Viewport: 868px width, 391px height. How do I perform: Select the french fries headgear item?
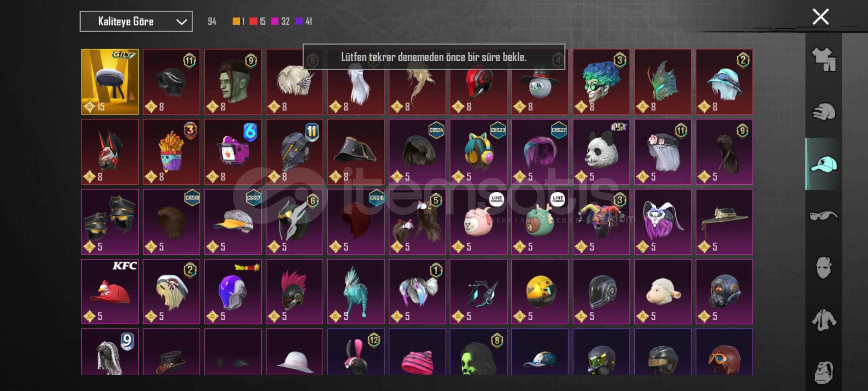click(x=171, y=152)
